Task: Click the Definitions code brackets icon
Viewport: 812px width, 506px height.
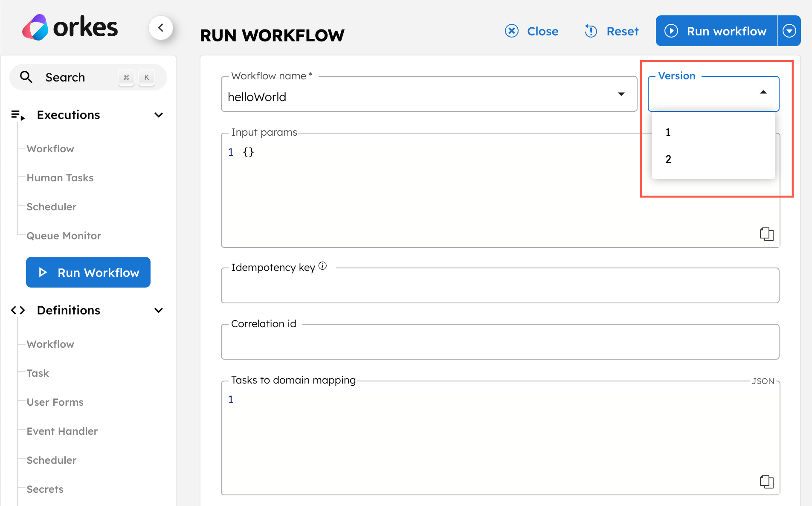Action: pyautogui.click(x=18, y=310)
